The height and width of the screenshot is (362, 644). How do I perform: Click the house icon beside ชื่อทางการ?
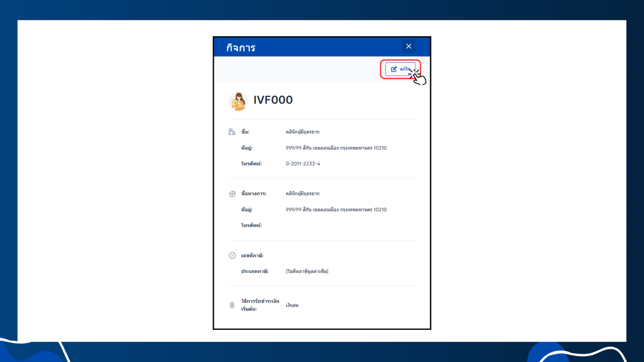click(x=232, y=194)
